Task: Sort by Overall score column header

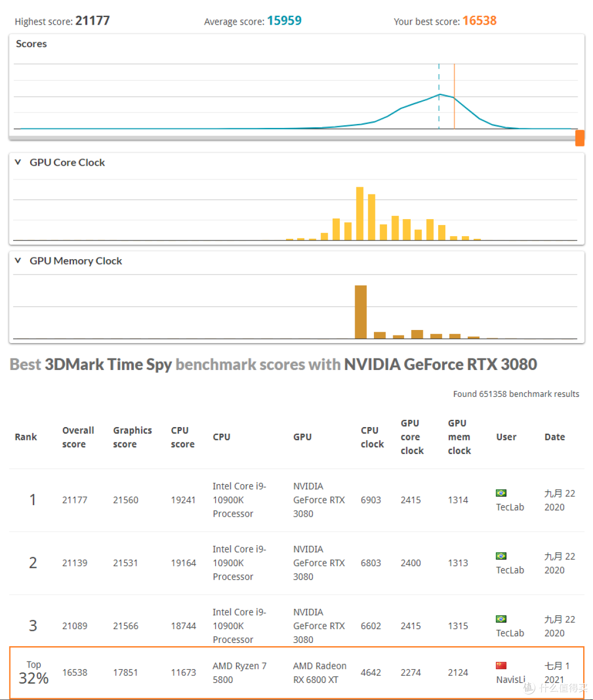Action: [x=78, y=437]
